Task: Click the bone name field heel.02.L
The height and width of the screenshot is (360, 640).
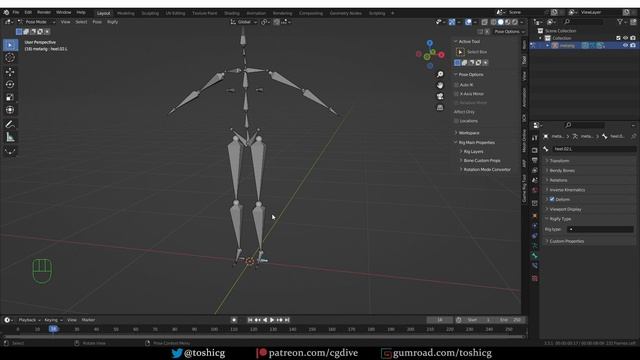Action: (594, 149)
